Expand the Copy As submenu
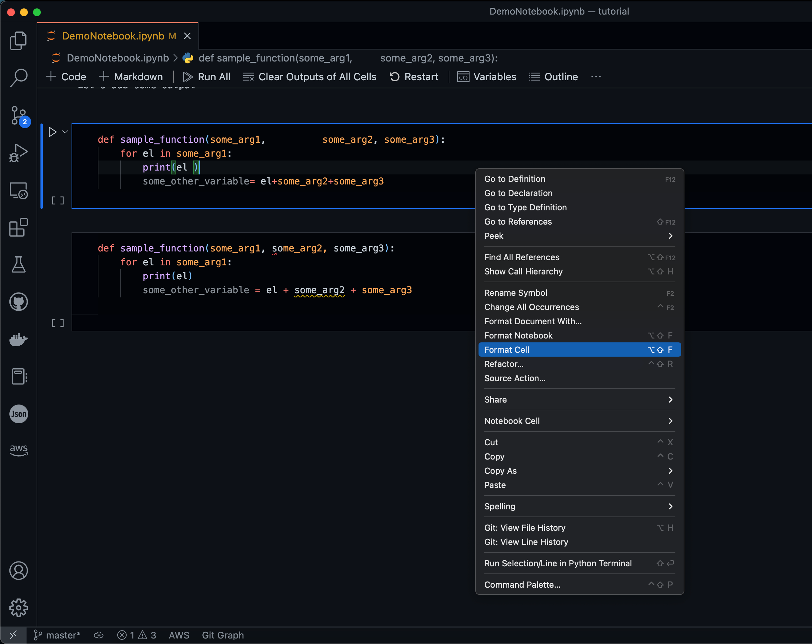This screenshot has width=812, height=644. point(580,471)
